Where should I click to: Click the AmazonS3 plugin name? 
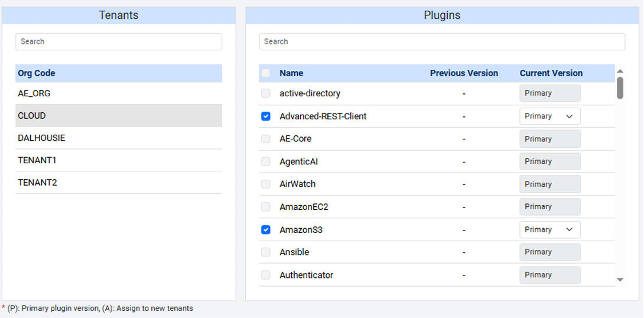(301, 230)
